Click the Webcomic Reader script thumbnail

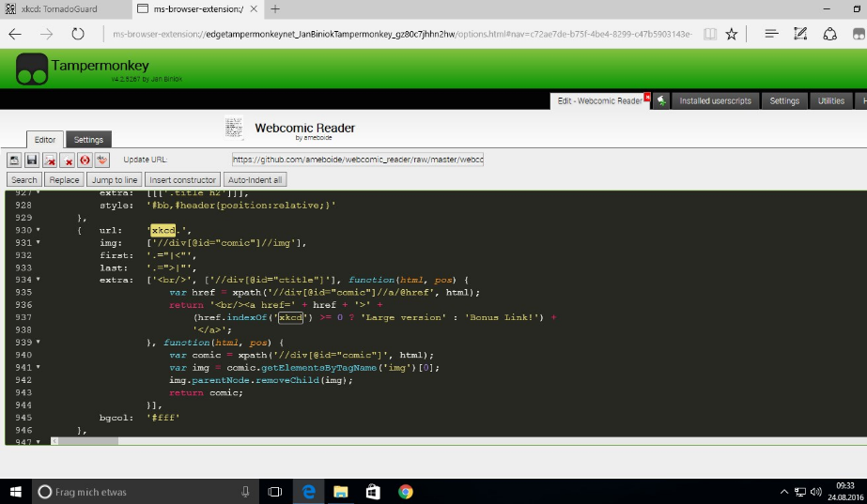click(234, 128)
